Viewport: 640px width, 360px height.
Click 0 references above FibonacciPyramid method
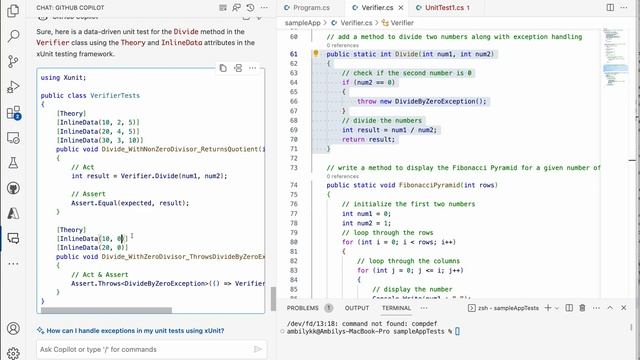[342, 176]
